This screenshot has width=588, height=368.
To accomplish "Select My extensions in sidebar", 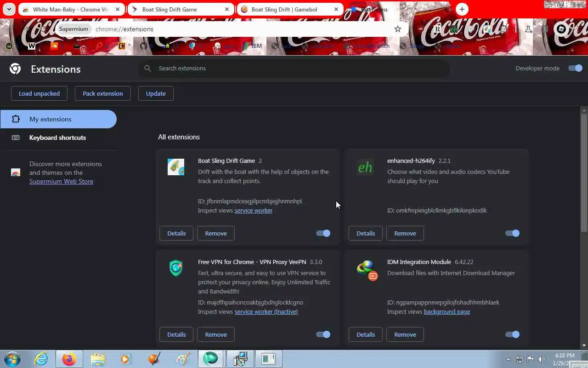I will [x=58, y=119].
